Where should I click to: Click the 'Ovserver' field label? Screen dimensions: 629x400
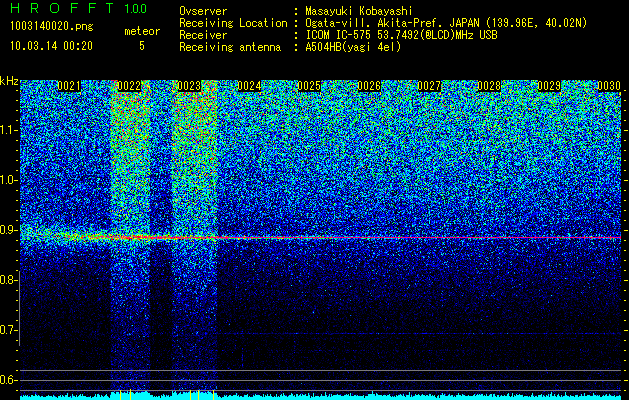click(203, 11)
